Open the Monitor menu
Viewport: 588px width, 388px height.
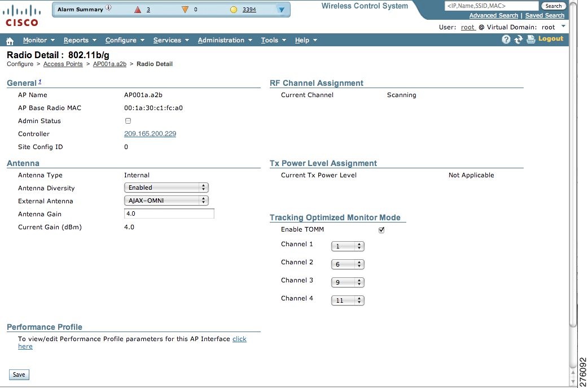pos(39,40)
